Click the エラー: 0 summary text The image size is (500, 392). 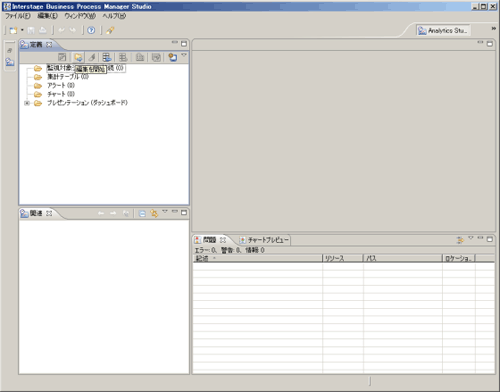[x=206, y=250]
